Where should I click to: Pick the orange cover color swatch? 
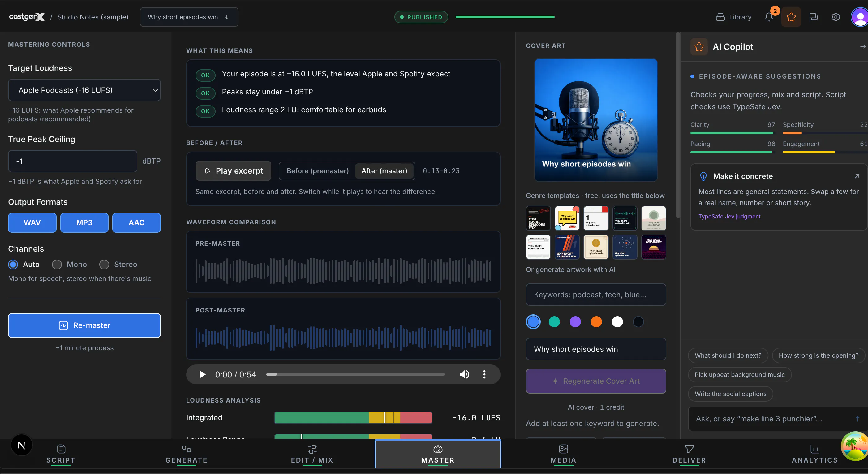click(x=596, y=321)
